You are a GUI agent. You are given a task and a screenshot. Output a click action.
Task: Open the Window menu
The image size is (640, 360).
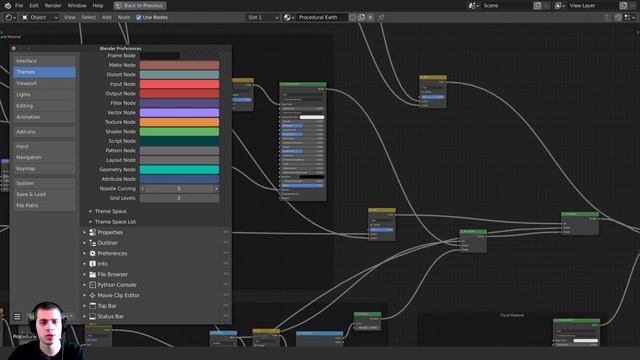[x=77, y=6]
